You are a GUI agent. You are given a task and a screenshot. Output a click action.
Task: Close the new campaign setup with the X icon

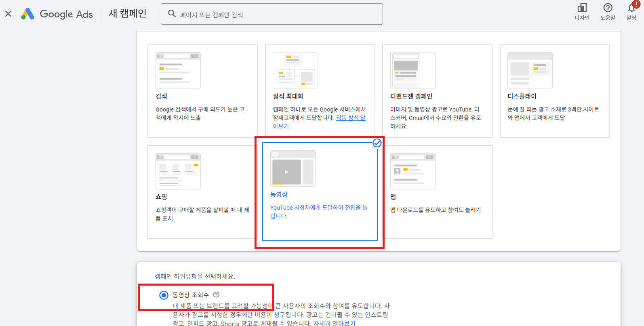click(8, 14)
